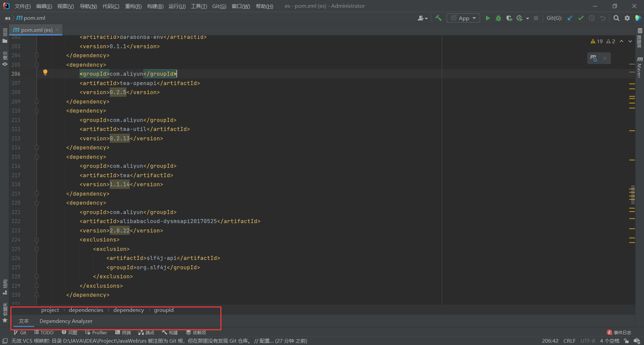Click Git update project arrow
Screen dimensions: 644x345
click(570, 18)
